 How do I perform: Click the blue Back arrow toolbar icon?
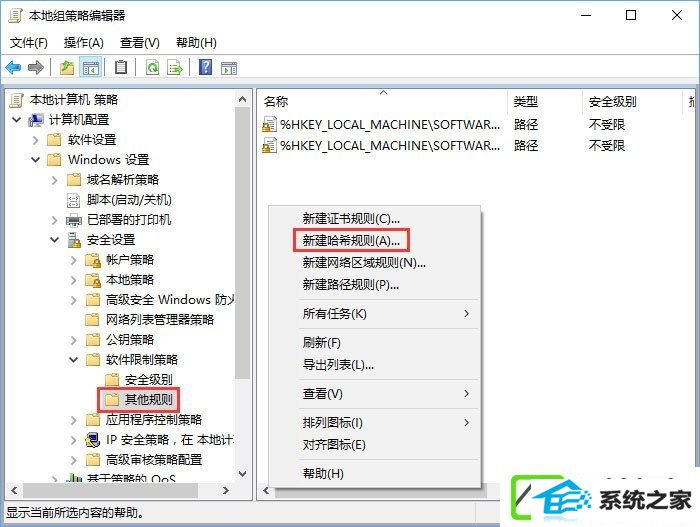pos(13,67)
